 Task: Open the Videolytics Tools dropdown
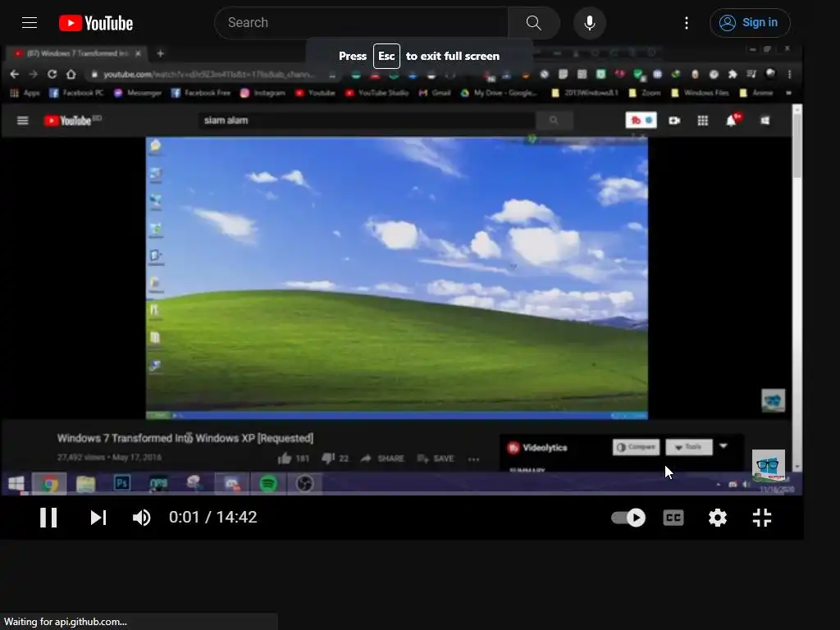[689, 447]
